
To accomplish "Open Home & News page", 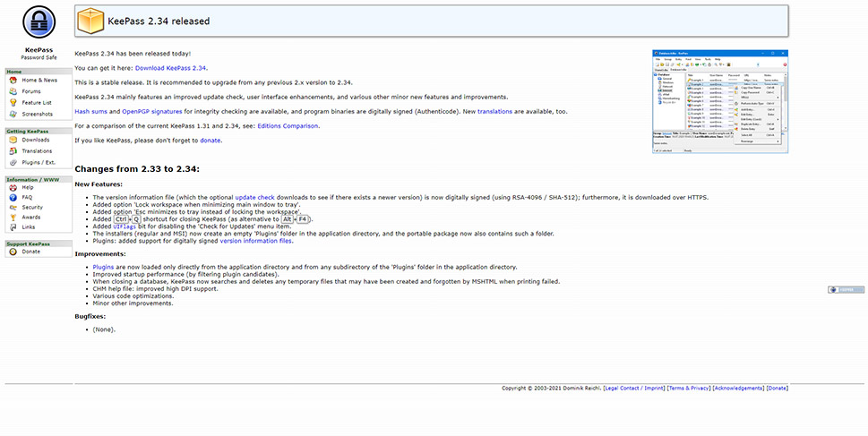I will 39,81.
